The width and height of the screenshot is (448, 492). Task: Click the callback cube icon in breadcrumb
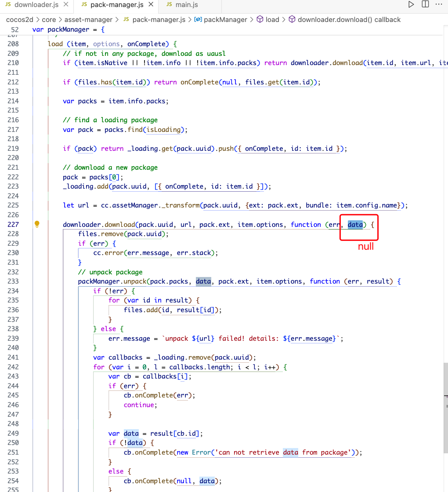tap(292, 19)
